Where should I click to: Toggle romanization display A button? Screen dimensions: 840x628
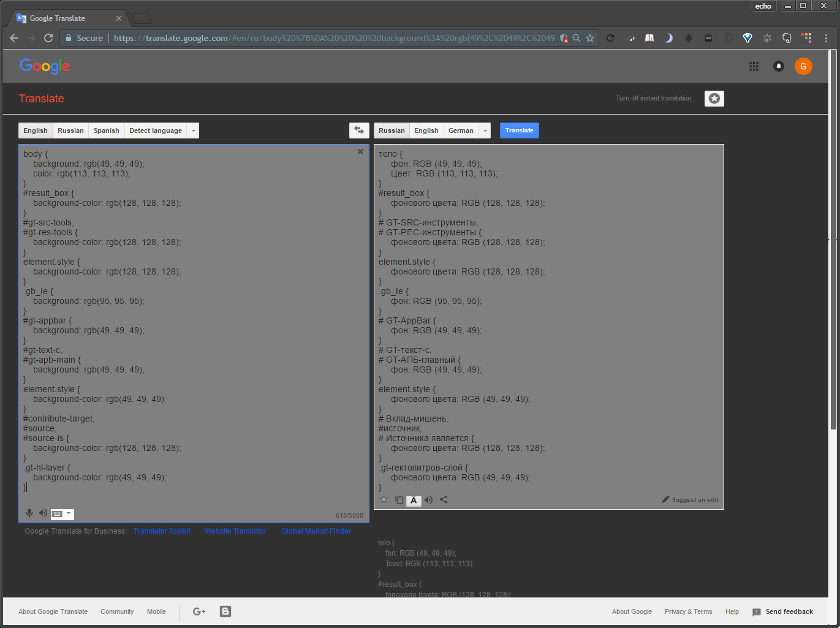[414, 501]
